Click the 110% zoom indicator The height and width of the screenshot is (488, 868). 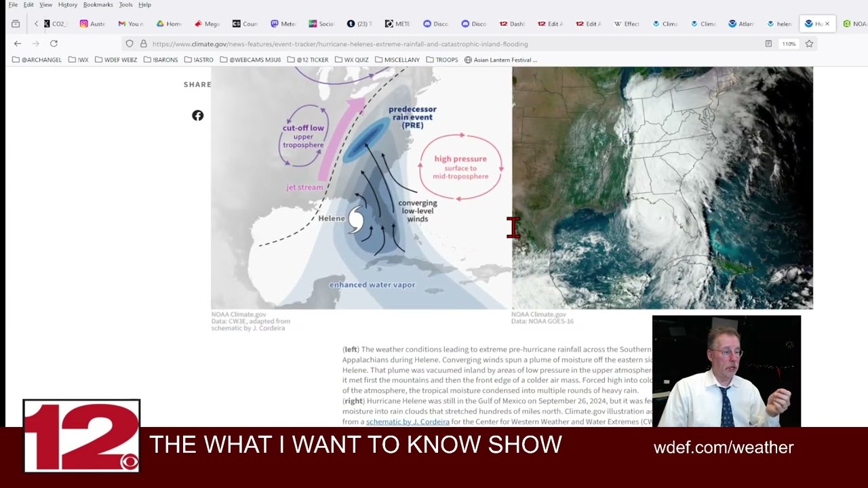(x=789, y=43)
